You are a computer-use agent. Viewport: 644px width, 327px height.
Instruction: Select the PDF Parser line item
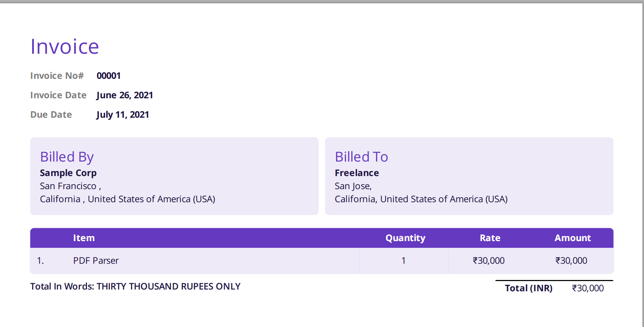[96, 261]
